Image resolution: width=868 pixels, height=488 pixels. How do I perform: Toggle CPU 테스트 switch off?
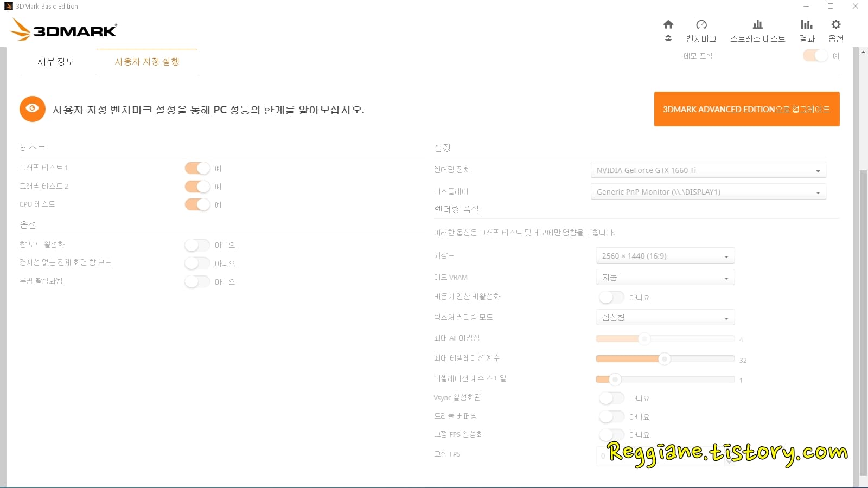tap(197, 204)
